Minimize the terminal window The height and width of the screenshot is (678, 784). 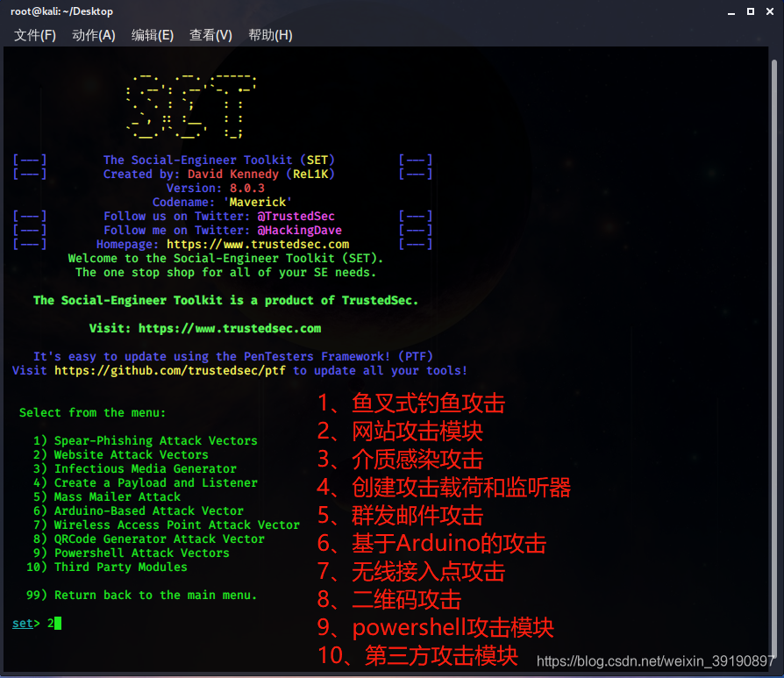(x=731, y=11)
